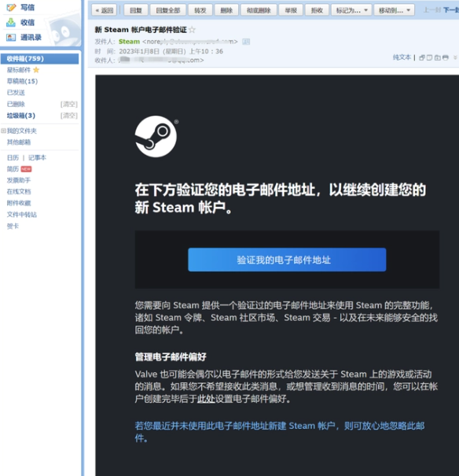Click the 管理电子邮件偏好 heading

tap(171, 356)
